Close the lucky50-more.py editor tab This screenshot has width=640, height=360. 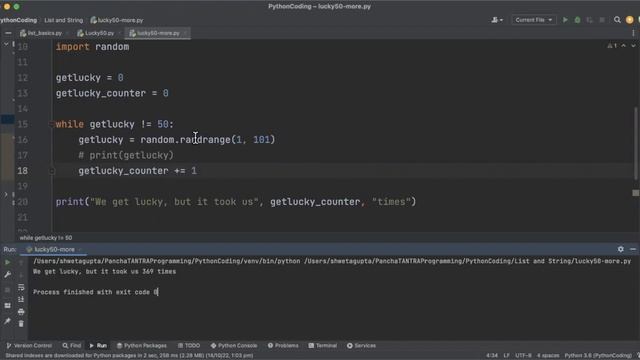click(185, 33)
